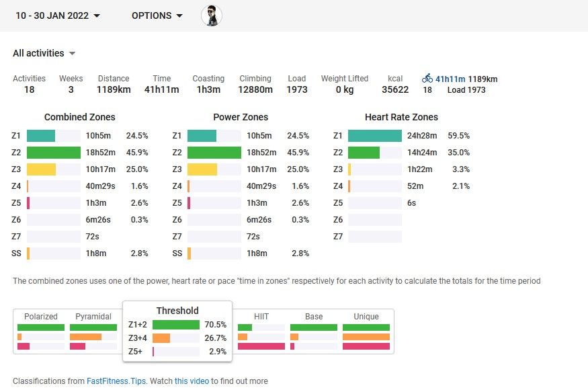Open the FastFitness.Tips link
Screen dimensions: 588x392
click(x=116, y=381)
